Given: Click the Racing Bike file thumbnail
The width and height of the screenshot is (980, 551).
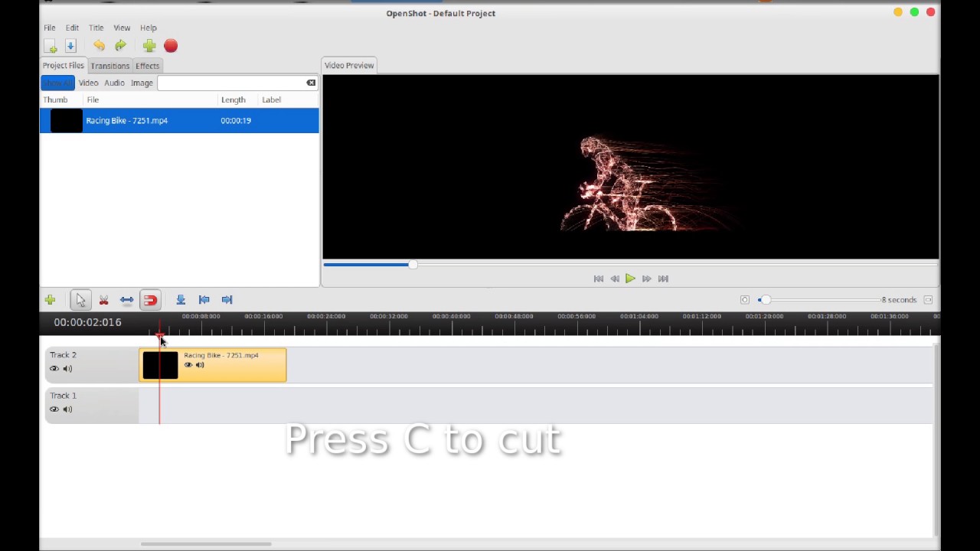Looking at the screenshot, I should pyautogui.click(x=66, y=121).
